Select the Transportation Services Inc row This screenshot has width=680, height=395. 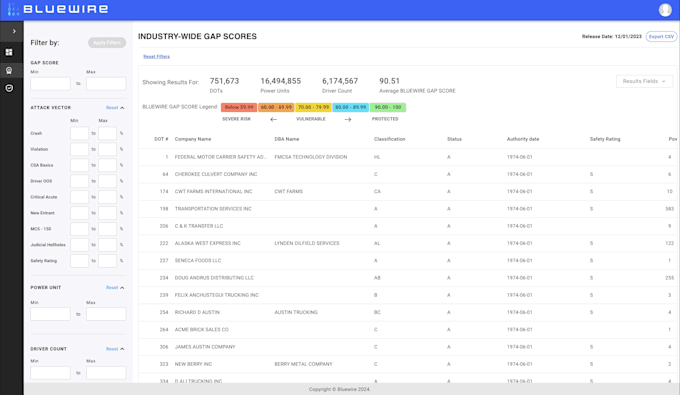(x=409, y=209)
